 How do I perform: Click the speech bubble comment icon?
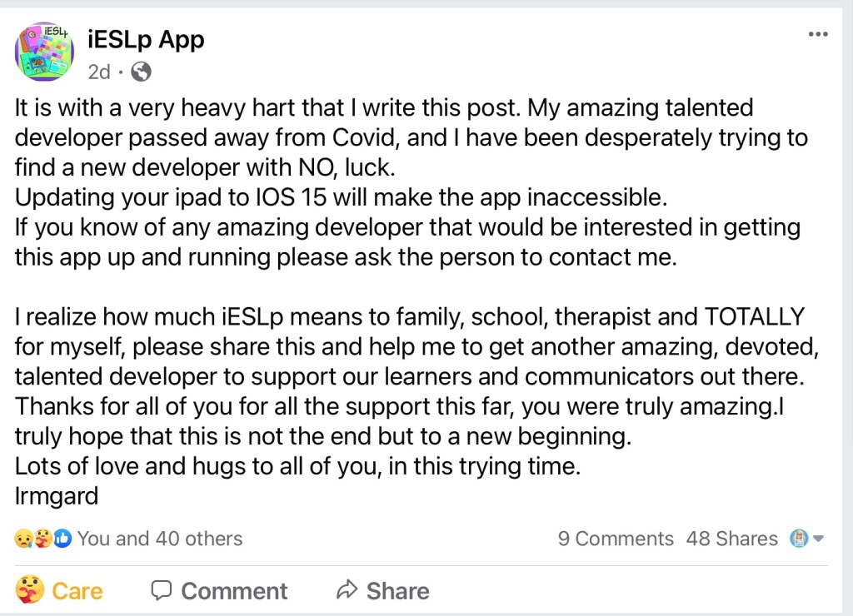[x=161, y=591]
